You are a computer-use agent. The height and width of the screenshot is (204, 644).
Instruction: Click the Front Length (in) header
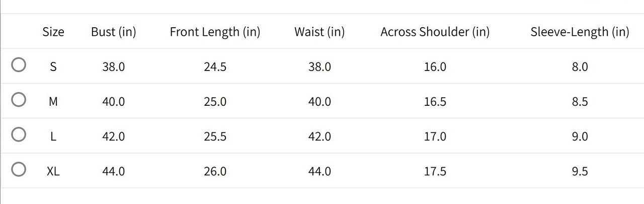click(x=215, y=32)
